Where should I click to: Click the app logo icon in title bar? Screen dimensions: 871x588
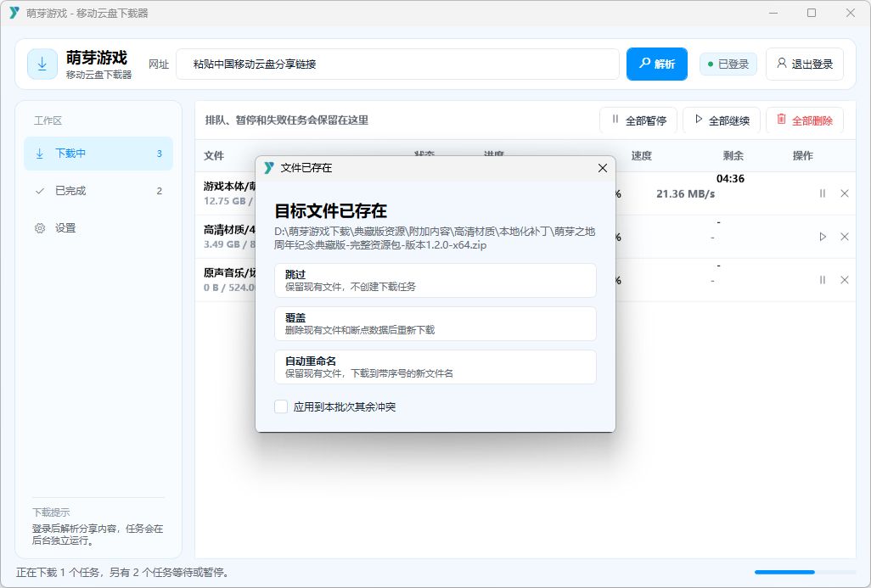[14, 13]
